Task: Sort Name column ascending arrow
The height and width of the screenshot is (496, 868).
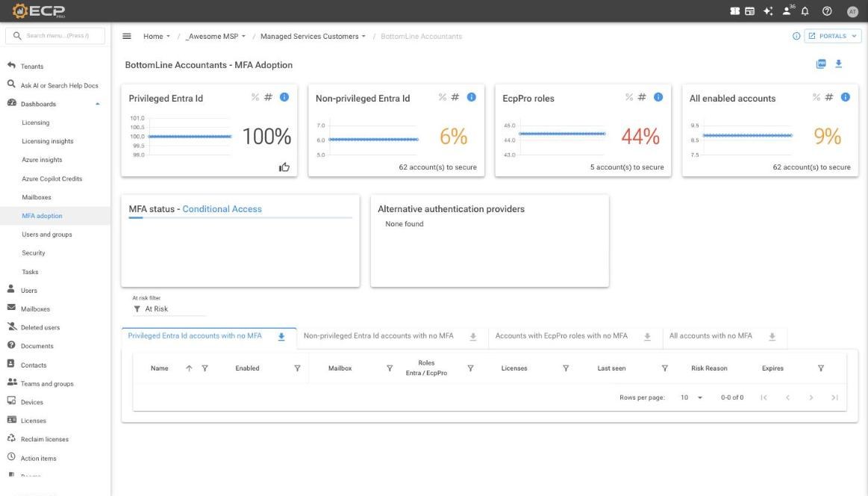Action: pyautogui.click(x=189, y=368)
